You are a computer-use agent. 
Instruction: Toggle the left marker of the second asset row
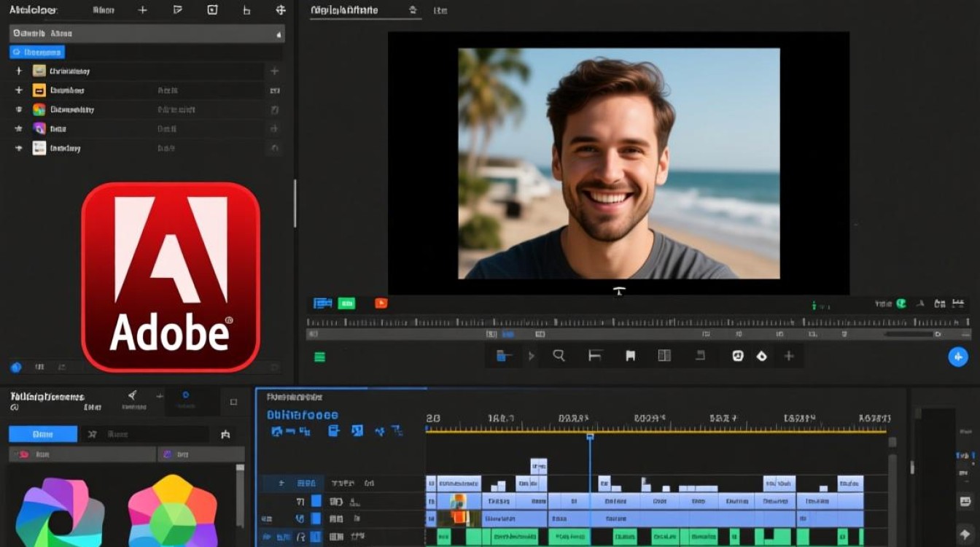(18, 90)
